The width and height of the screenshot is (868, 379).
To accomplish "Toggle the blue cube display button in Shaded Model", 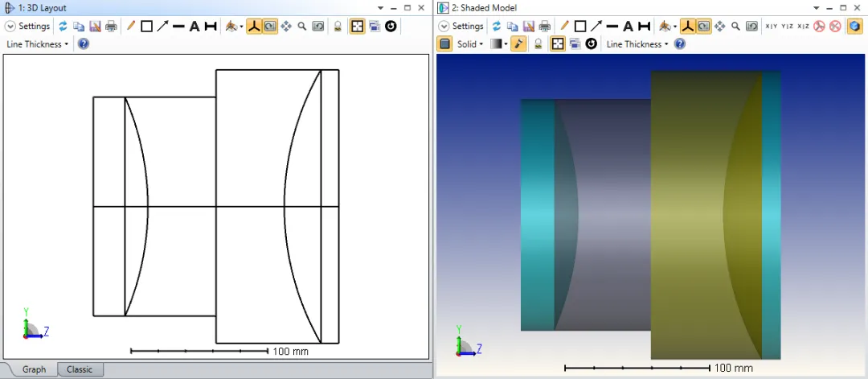I will pyautogui.click(x=854, y=26).
